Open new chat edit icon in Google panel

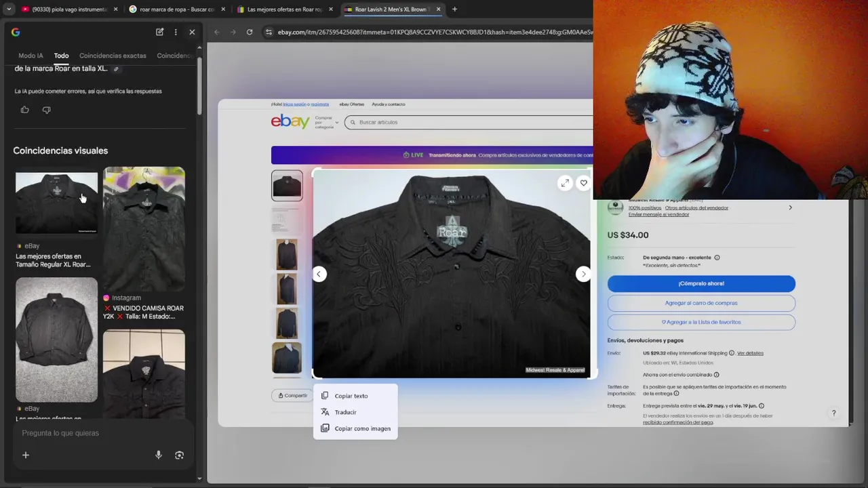tap(159, 32)
